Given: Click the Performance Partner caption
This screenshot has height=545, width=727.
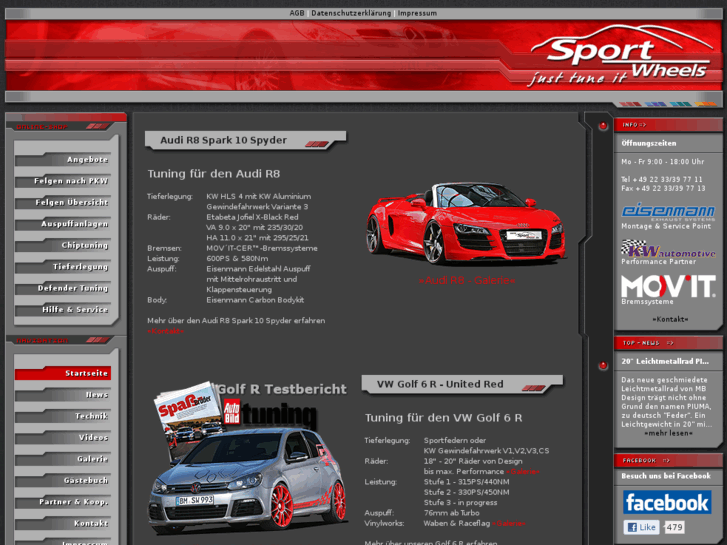Looking at the screenshot, I should tap(658, 262).
